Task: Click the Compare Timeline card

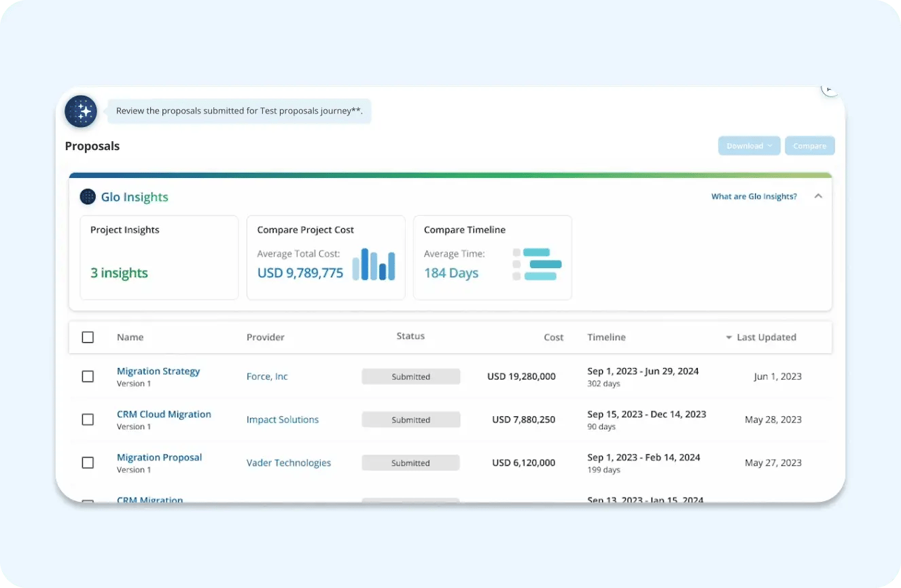Action: coord(492,257)
